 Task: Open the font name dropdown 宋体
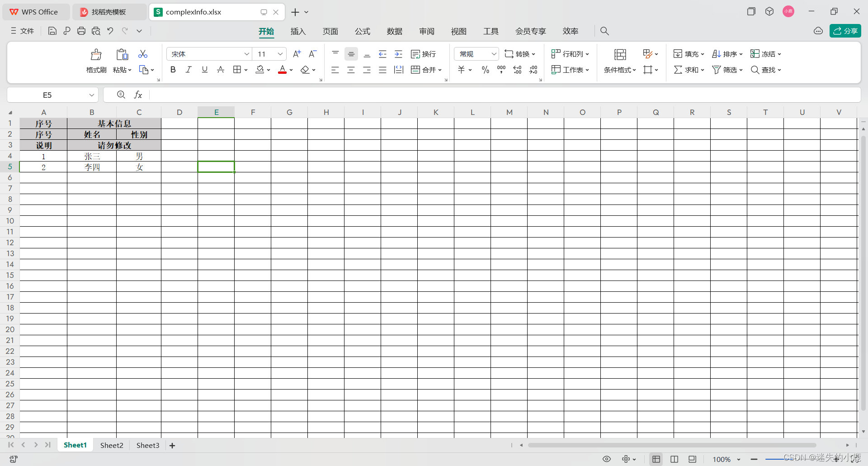247,54
